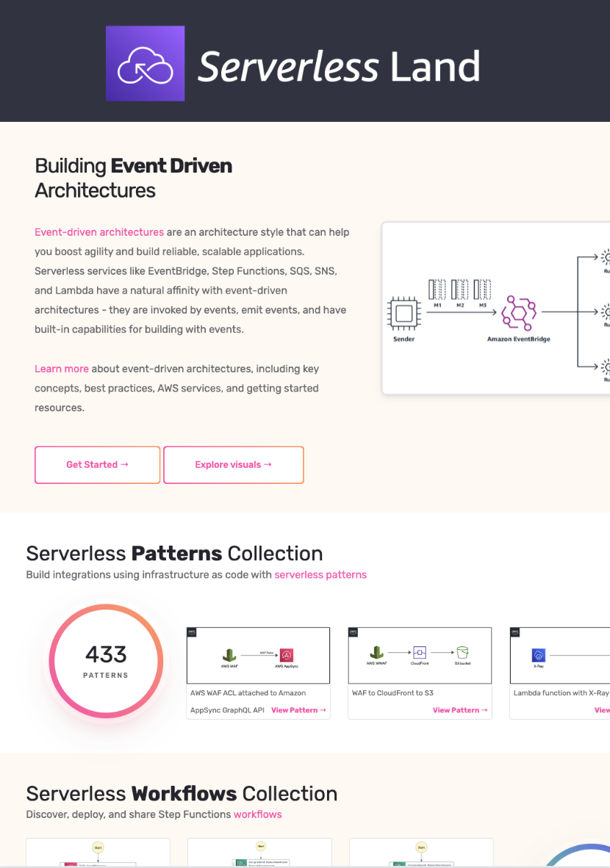This screenshot has width=610, height=868.
Task: Click the Sender chip icon in diagram
Action: pyautogui.click(x=404, y=314)
